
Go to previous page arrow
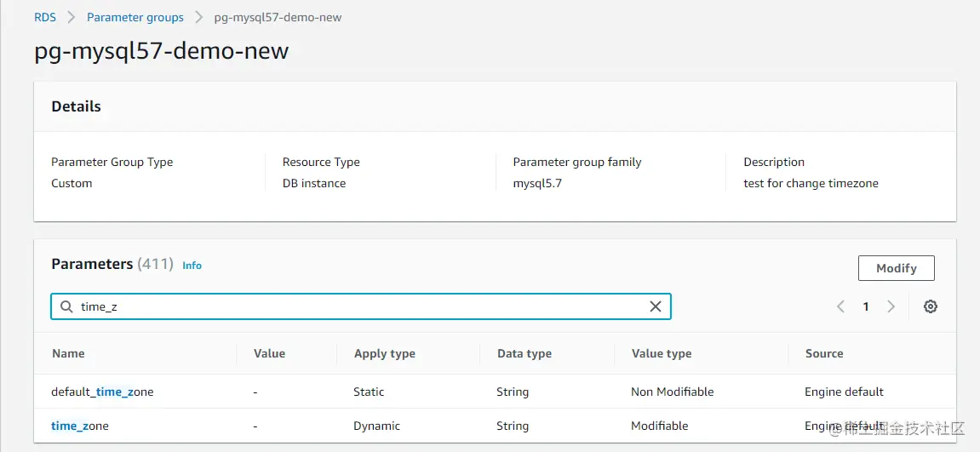pos(840,306)
